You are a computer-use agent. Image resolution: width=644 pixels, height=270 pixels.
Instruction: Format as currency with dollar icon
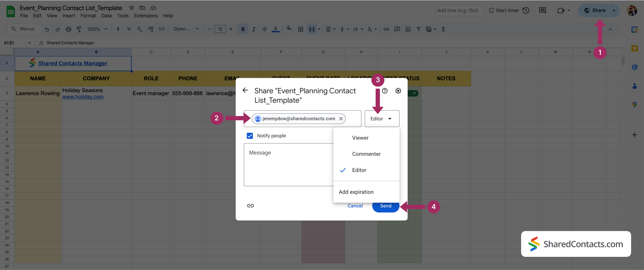point(118,29)
